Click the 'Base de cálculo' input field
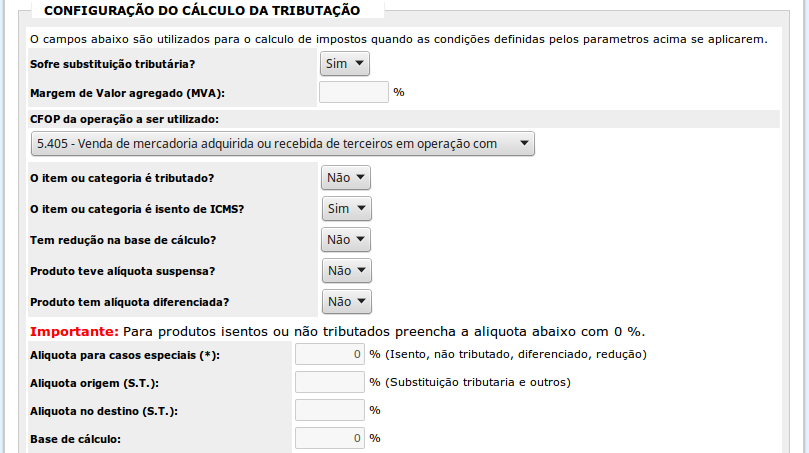The width and height of the screenshot is (809, 453). pyautogui.click(x=330, y=438)
